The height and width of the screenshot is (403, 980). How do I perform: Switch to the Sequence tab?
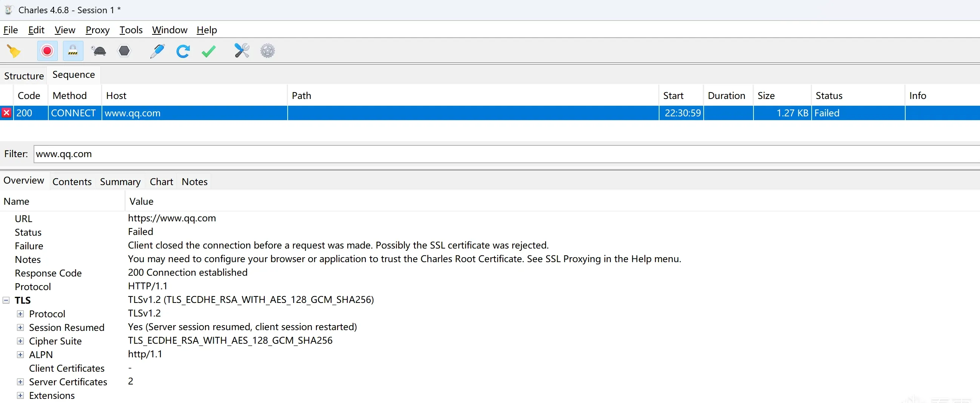click(73, 74)
